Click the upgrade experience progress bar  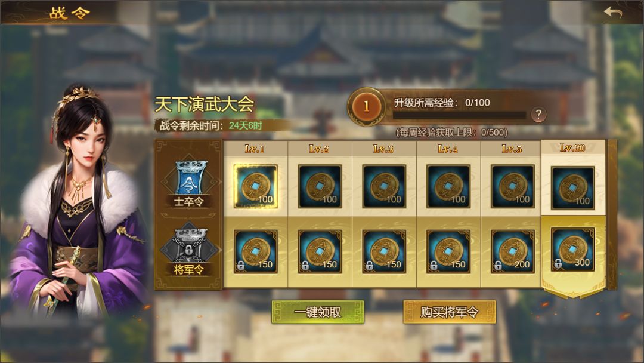click(x=459, y=115)
